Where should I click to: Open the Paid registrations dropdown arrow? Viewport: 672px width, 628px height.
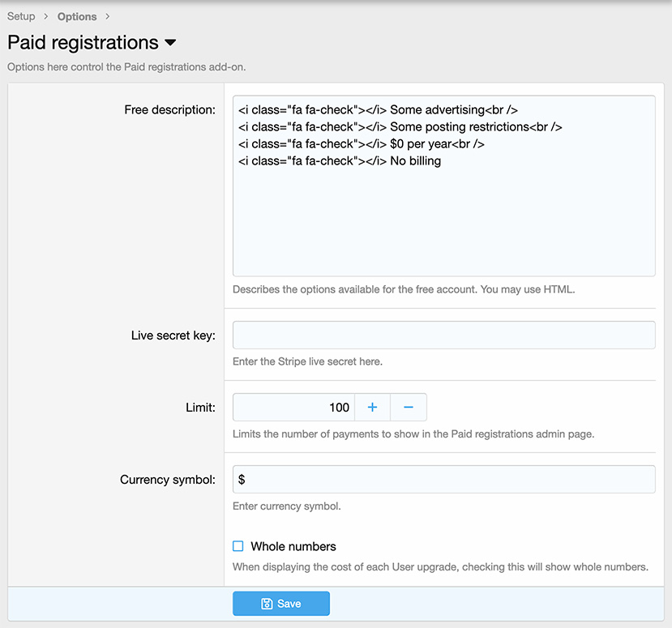[170, 43]
